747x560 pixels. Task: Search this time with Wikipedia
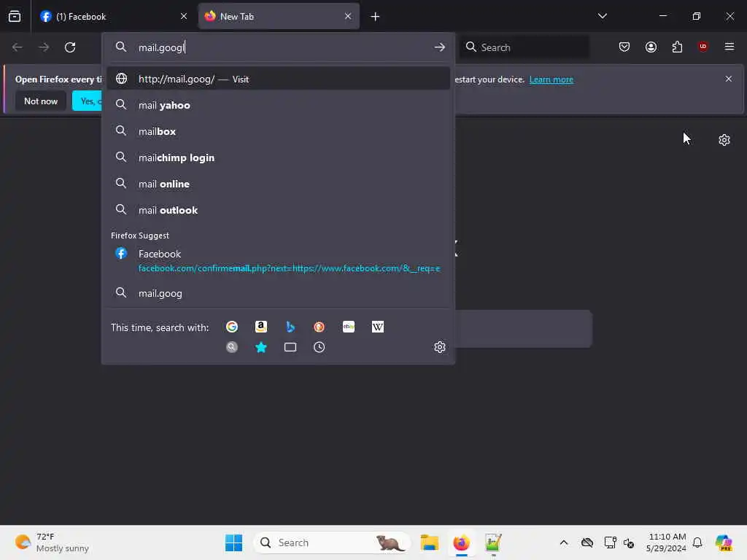[x=378, y=327]
